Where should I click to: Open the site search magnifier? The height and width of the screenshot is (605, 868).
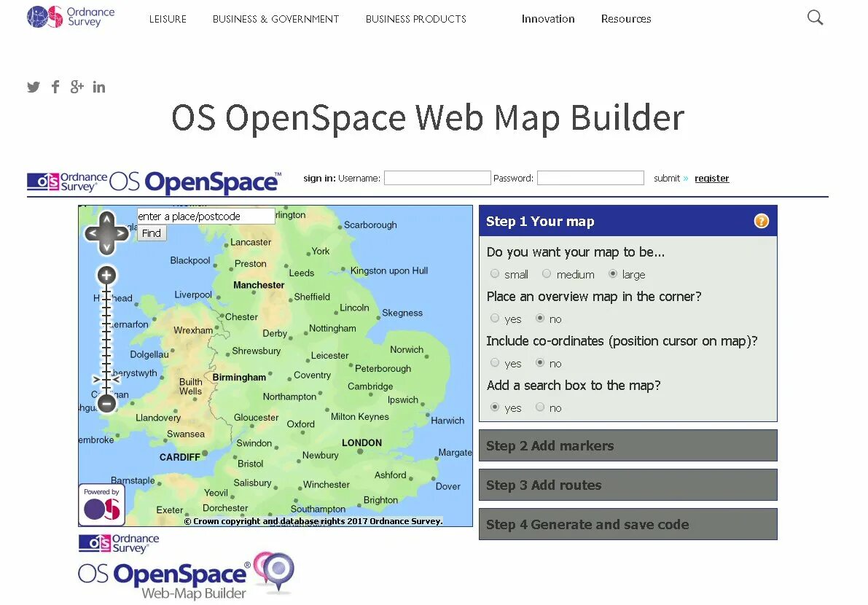click(x=815, y=17)
